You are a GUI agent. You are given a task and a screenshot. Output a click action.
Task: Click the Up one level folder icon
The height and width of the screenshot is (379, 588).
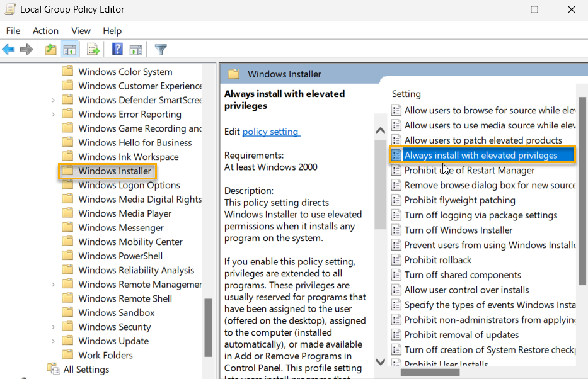pyautogui.click(x=50, y=49)
